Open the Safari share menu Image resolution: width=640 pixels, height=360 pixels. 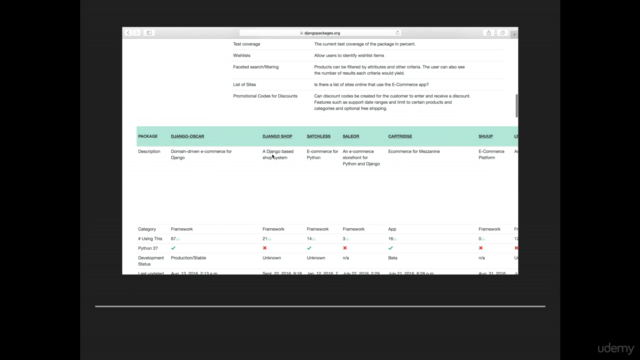tap(489, 33)
